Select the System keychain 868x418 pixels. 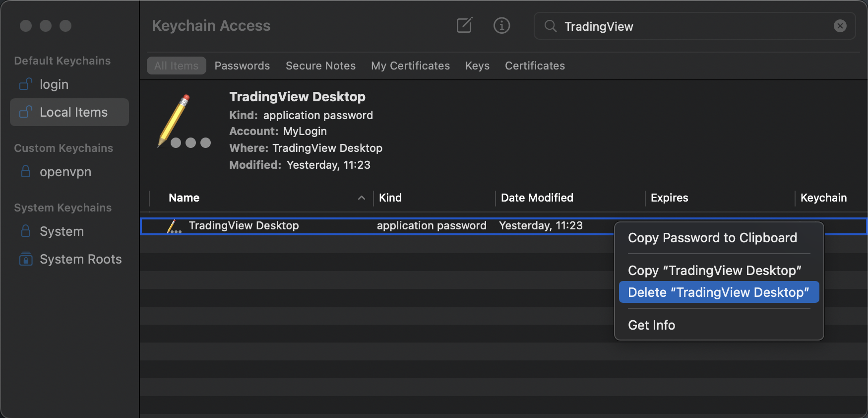click(62, 231)
